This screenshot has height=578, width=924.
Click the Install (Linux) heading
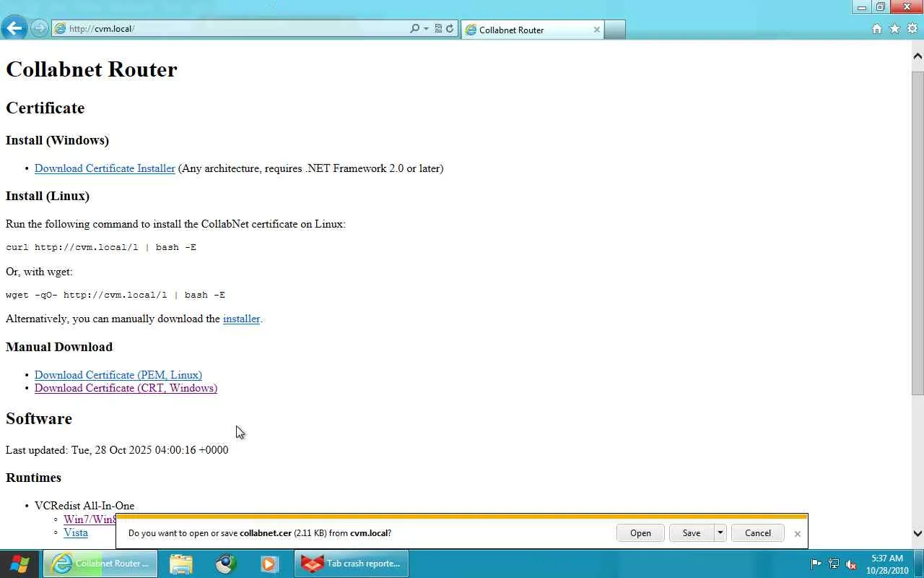(48, 196)
